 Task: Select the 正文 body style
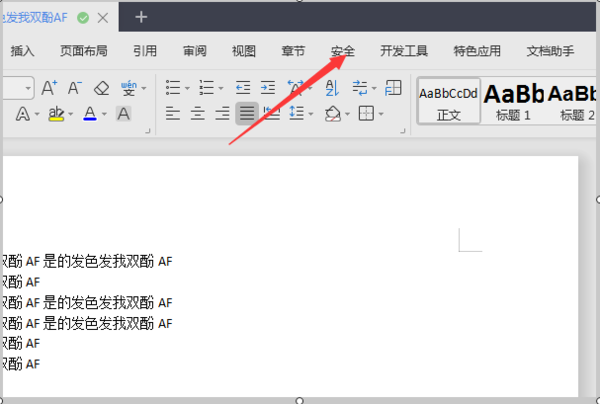[x=448, y=101]
